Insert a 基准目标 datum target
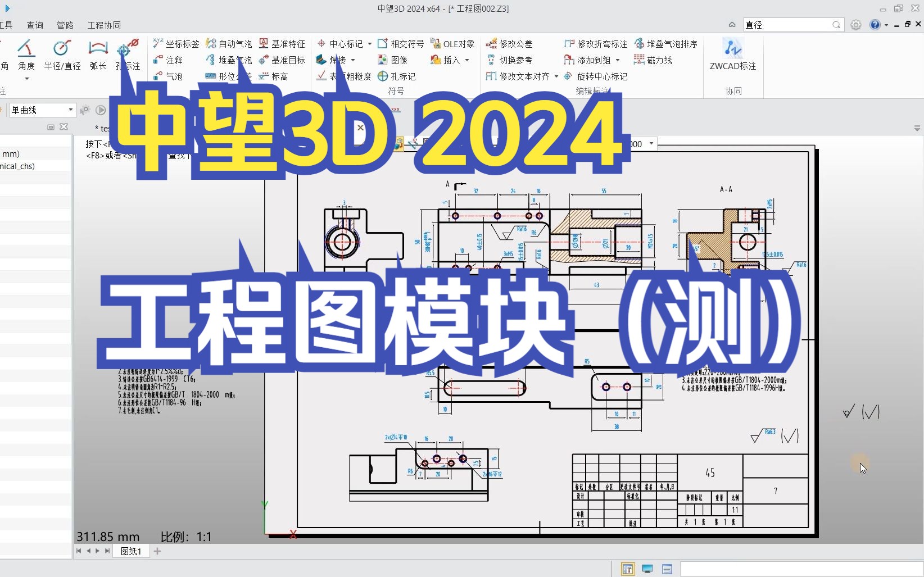924x577 pixels. click(282, 60)
